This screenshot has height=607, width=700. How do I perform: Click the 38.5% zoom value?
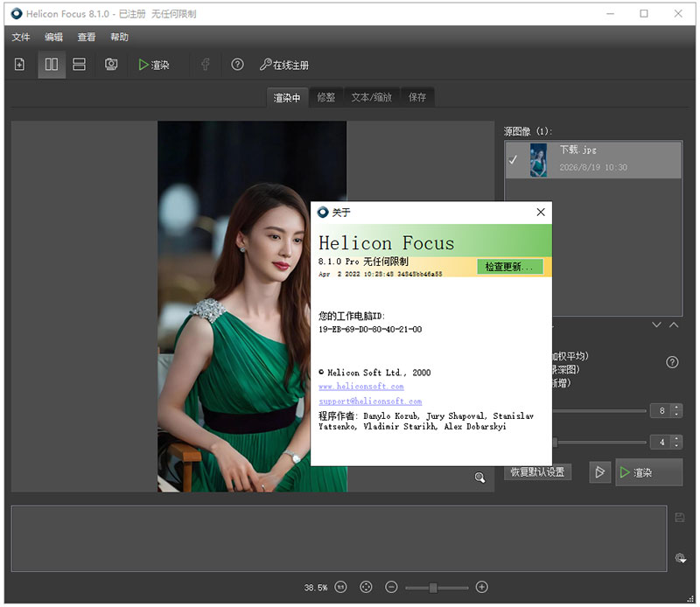click(x=316, y=588)
